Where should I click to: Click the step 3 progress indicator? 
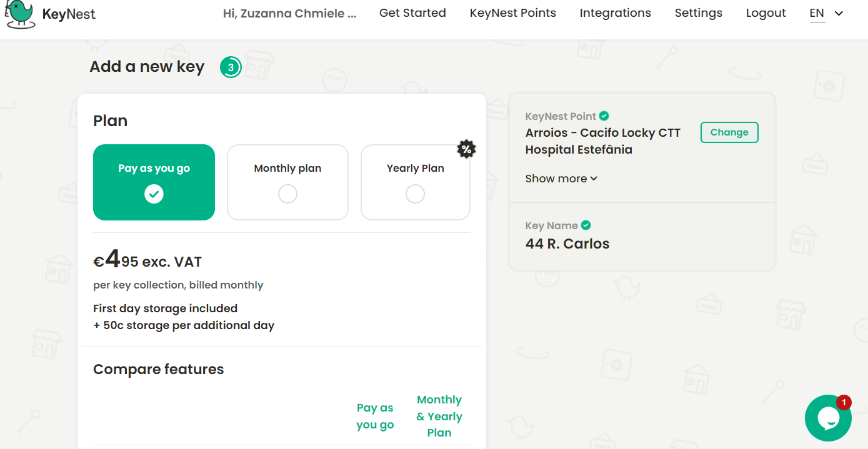click(231, 67)
